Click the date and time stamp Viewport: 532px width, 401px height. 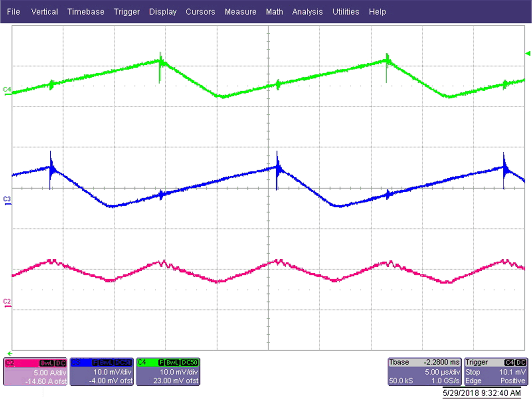pyautogui.click(x=481, y=393)
